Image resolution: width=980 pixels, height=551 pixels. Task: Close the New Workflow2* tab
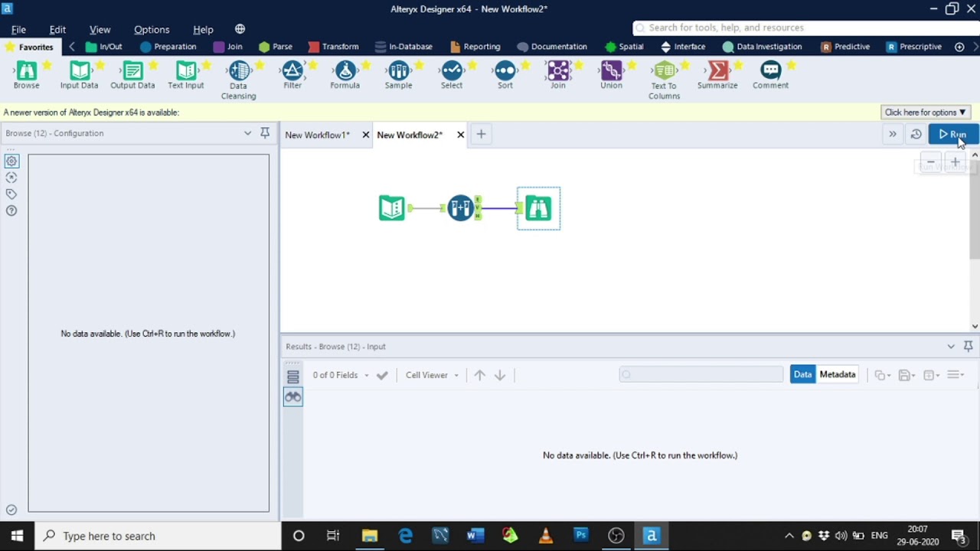coord(460,135)
